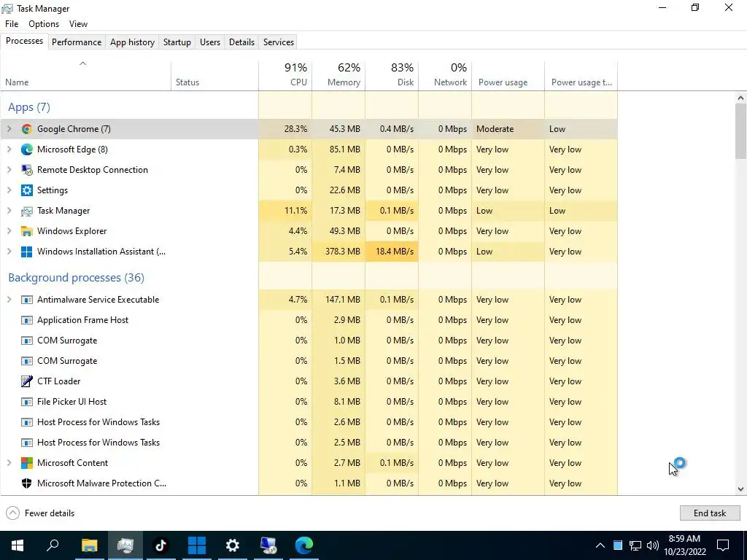747x560 pixels.
Task: Open File Explorer from the taskbar
Action: (89, 545)
